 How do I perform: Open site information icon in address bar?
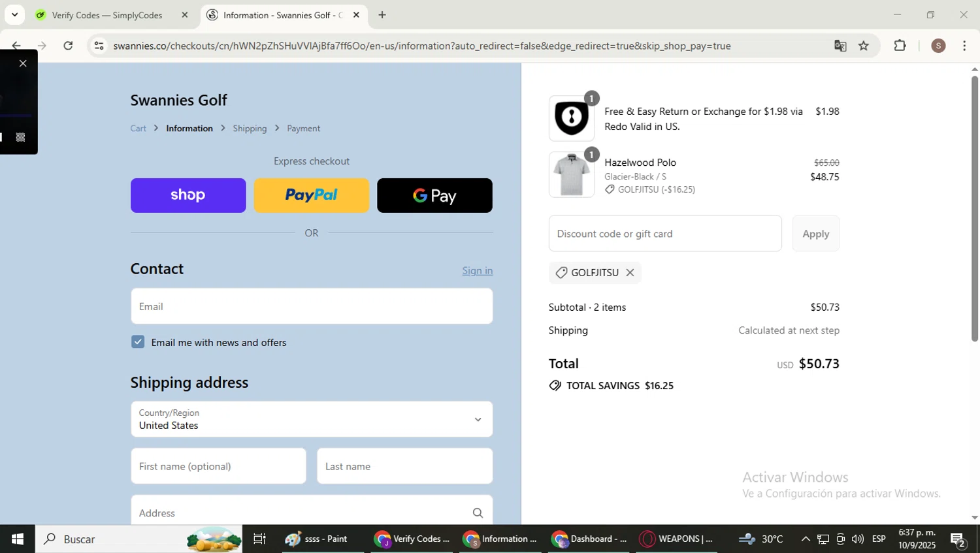coord(99,46)
